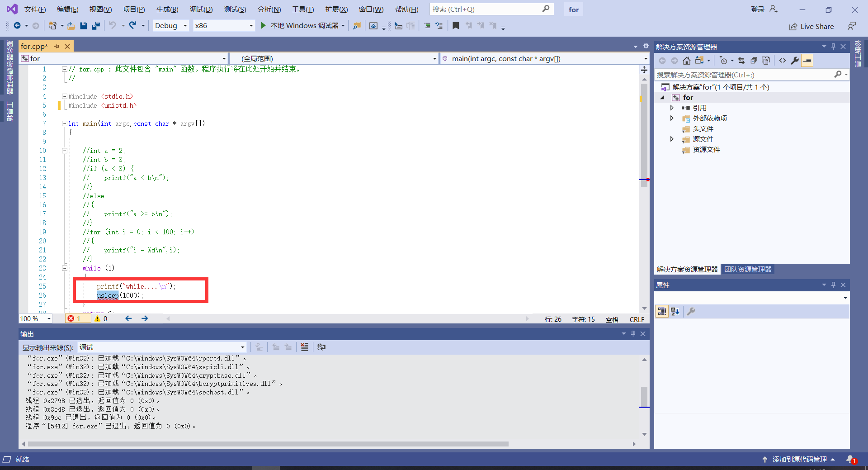This screenshot has width=868, height=470.
Task: Expand the 外部依赖项 node
Action: tap(672, 118)
